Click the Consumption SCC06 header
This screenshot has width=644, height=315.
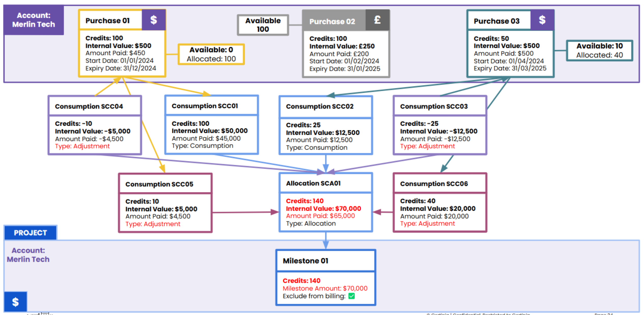point(434,184)
